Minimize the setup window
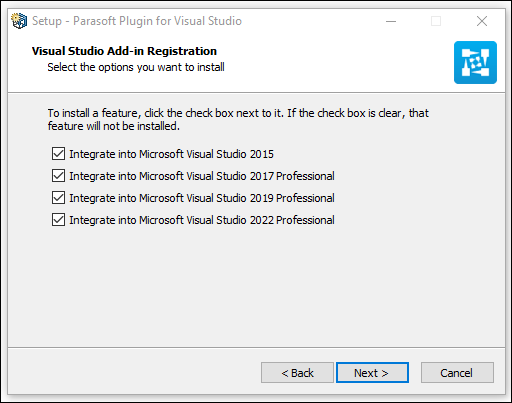Viewport: 512px width, 403px height. 391,21
